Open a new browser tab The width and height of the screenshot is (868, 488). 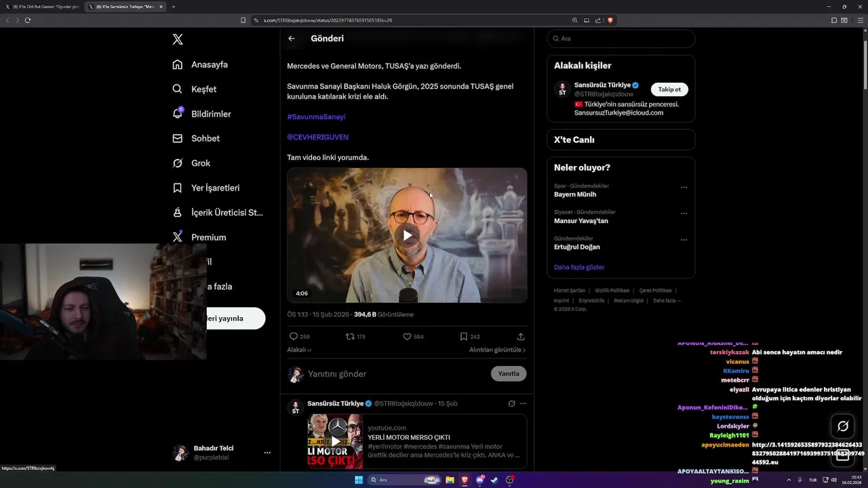[174, 7]
